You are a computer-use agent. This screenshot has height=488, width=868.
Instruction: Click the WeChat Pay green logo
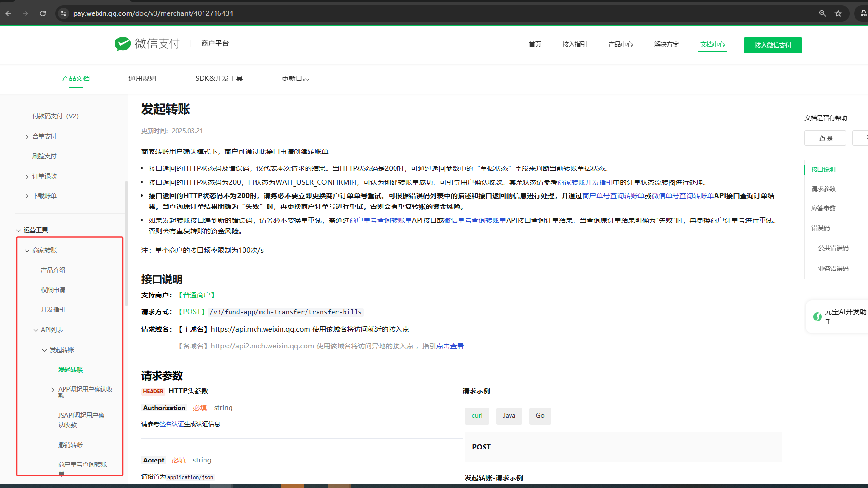point(123,43)
